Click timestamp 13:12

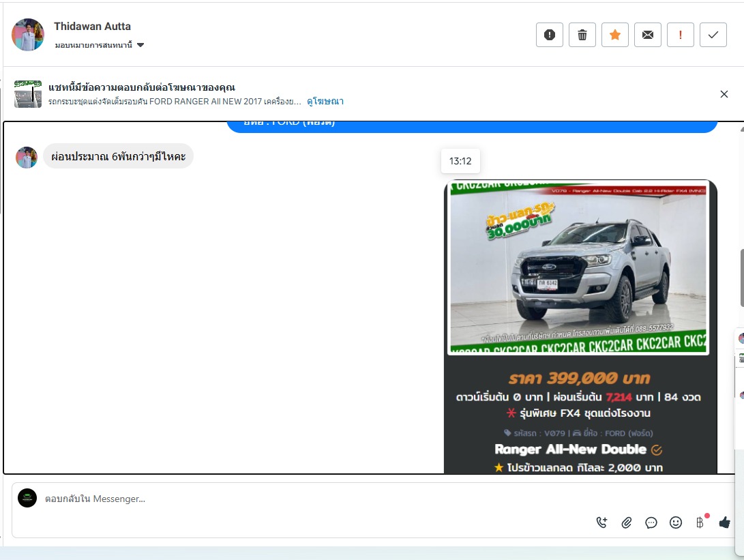click(x=460, y=161)
